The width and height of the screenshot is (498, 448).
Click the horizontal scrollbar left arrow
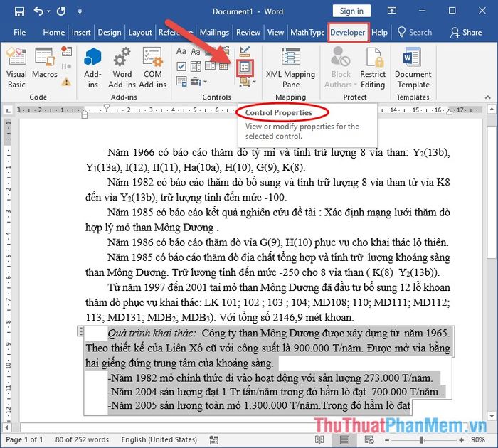pos(7,427)
